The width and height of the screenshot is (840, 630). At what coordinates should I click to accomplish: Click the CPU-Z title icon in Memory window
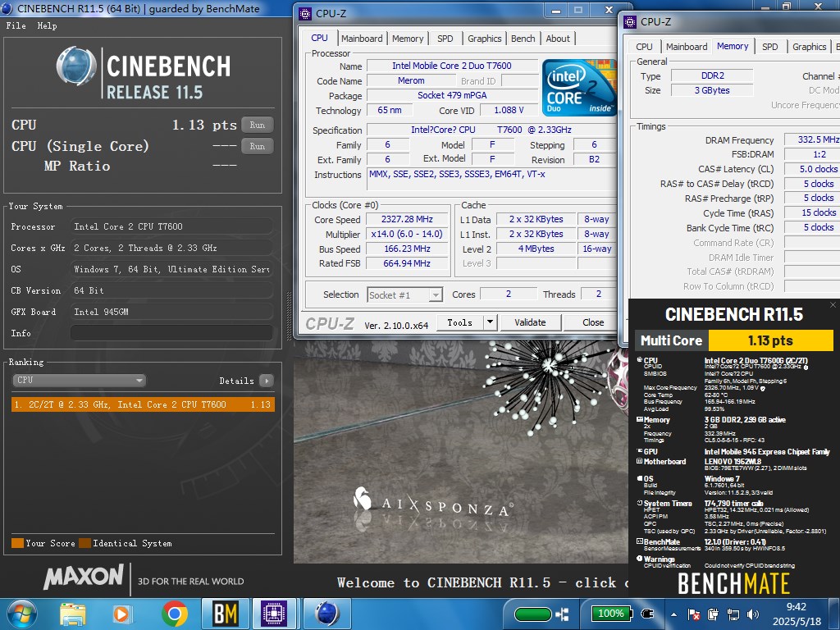(x=631, y=22)
